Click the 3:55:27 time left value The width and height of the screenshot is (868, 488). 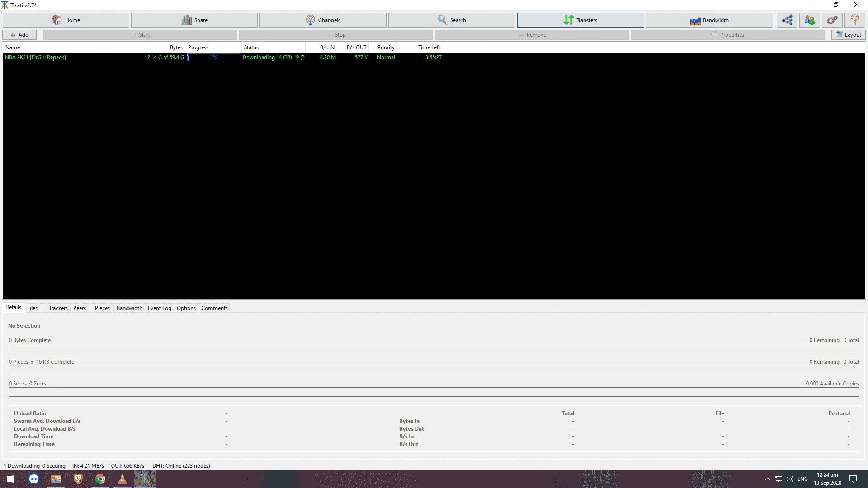(x=433, y=57)
